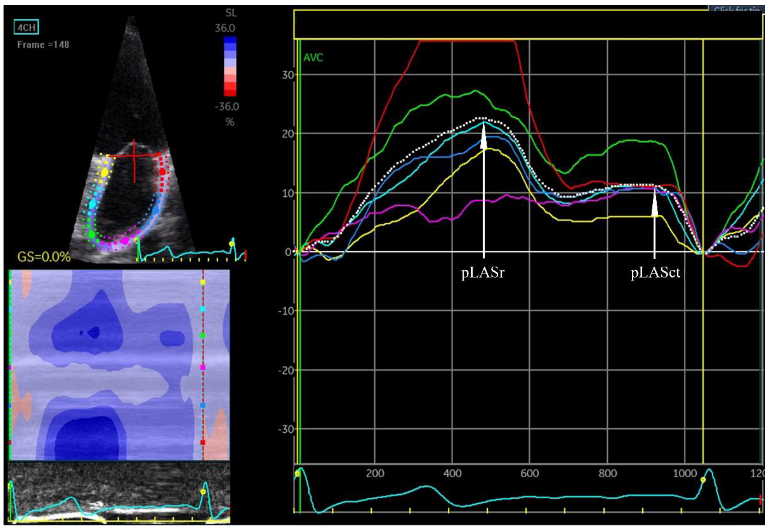The height and width of the screenshot is (532, 771).
Task: Click the large blue segment marker on ultrasound
Action: tap(155, 210)
